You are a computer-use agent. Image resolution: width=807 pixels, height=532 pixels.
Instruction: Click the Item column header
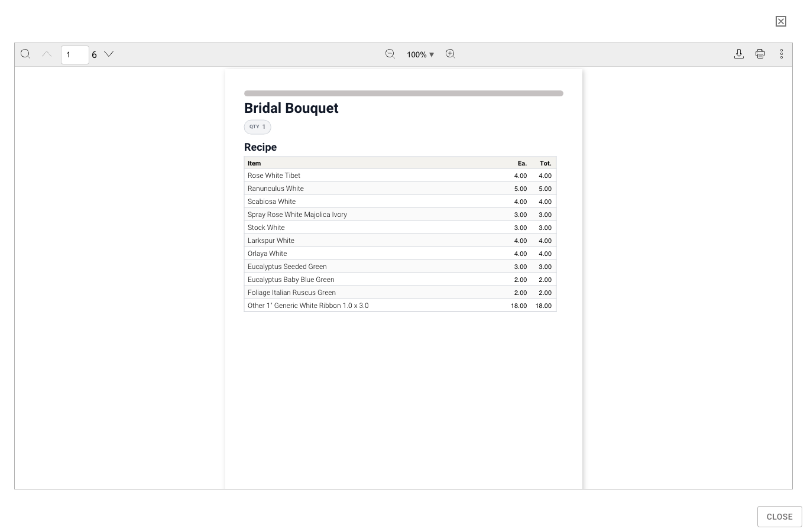pyautogui.click(x=254, y=163)
